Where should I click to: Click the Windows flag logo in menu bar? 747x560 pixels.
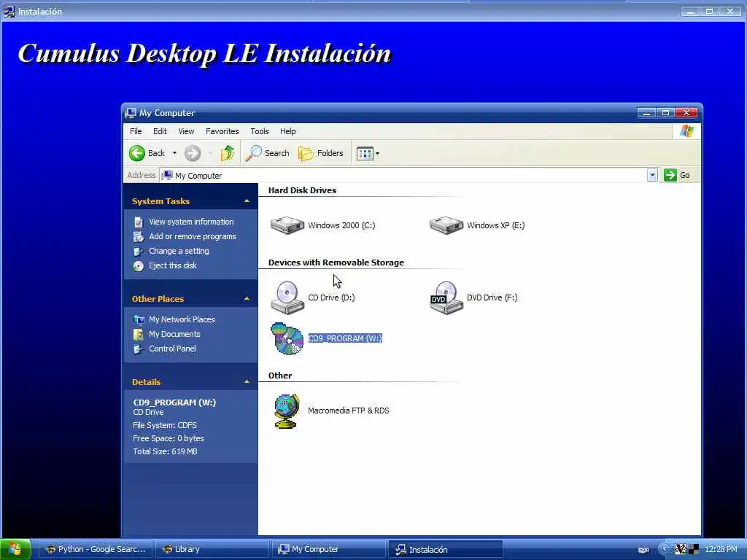coord(686,131)
